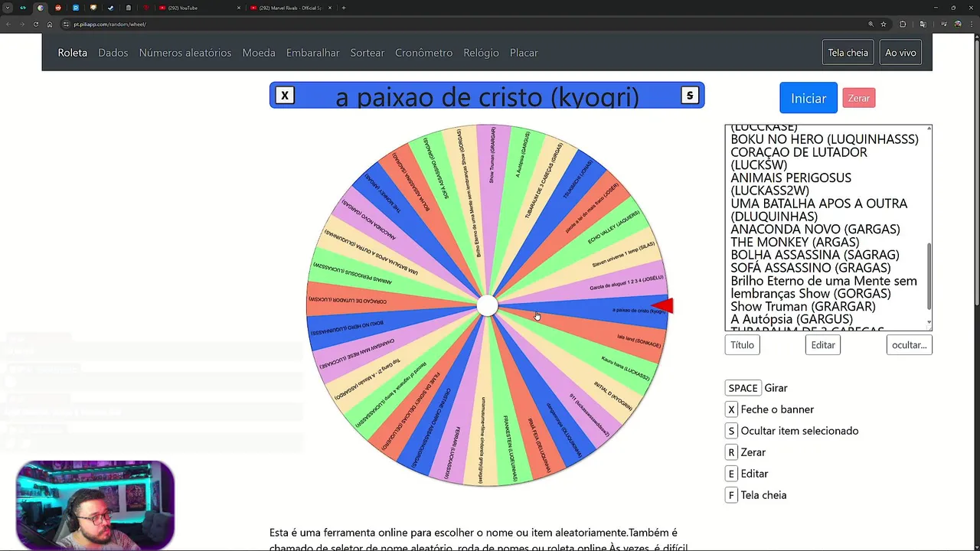Hide selected item using banner S icon

point(690,96)
